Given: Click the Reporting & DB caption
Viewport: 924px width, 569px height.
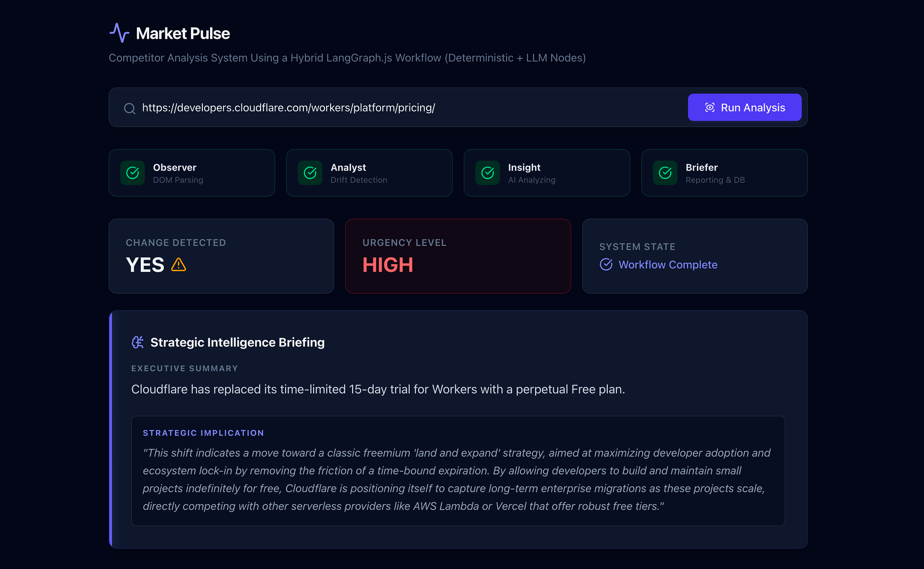Looking at the screenshot, I should point(715,180).
